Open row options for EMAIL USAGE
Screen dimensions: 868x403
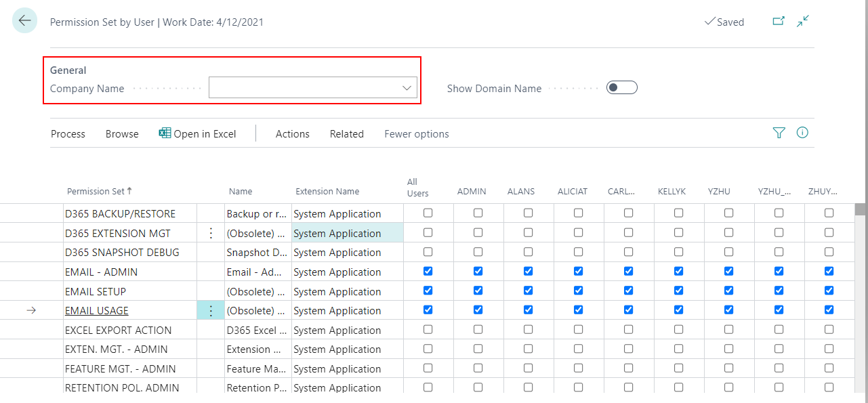pos(211,310)
